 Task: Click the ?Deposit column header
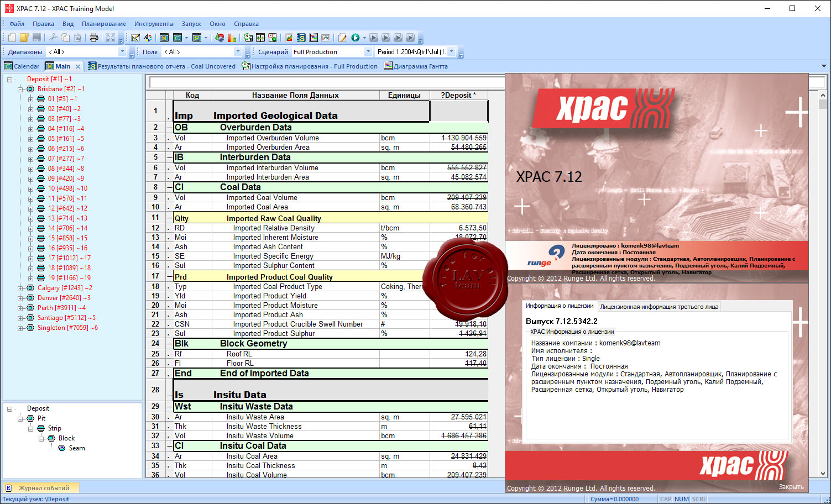click(458, 95)
